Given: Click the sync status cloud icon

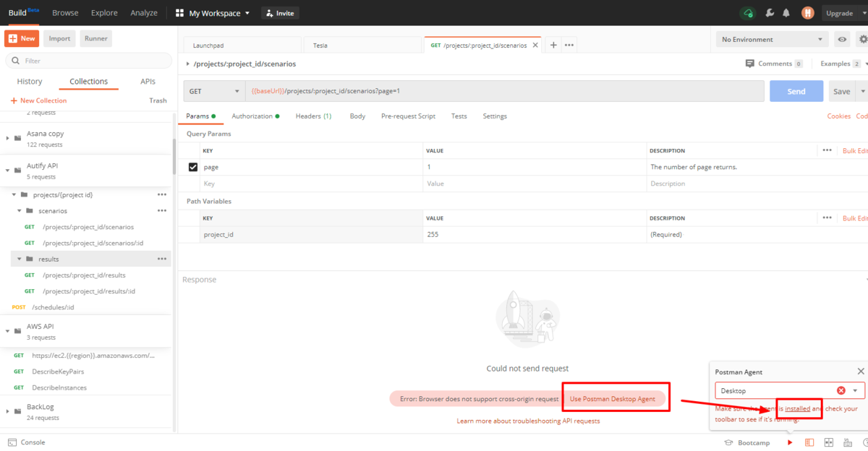Looking at the screenshot, I should click(748, 13).
